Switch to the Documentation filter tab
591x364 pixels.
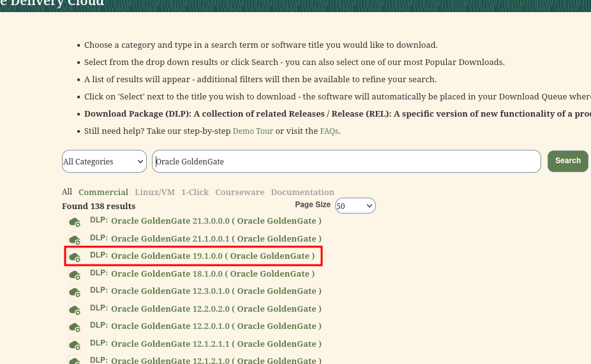pyautogui.click(x=303, y=192)
